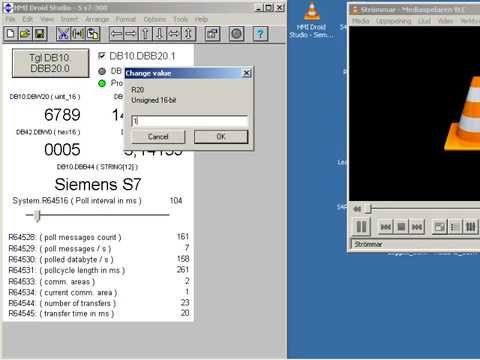Click the value 6789
Image resolution: width=480 pixels, height=360 pixels.
(62, 115)
